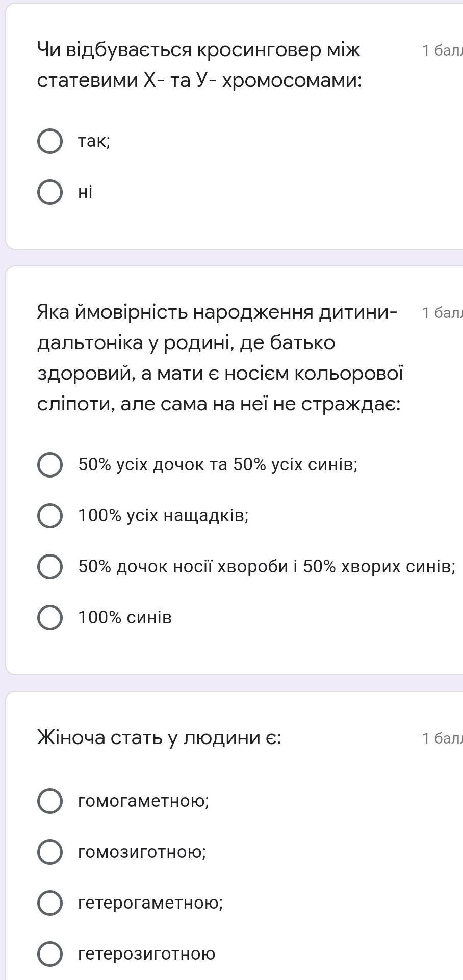Choose '100% усіх нащадків' answer
The image size is (463, 980).
click(x=50, y=515)
